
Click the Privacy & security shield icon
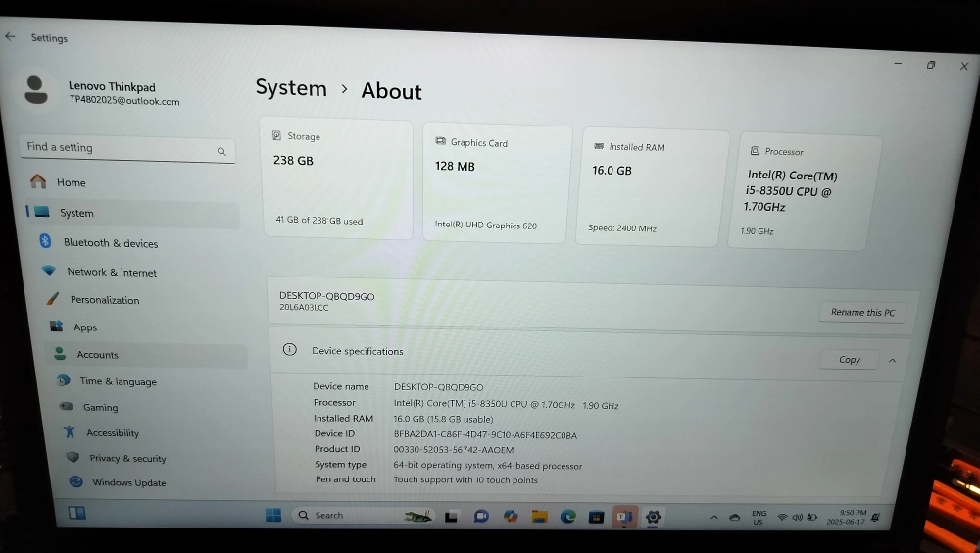point(73,457)
